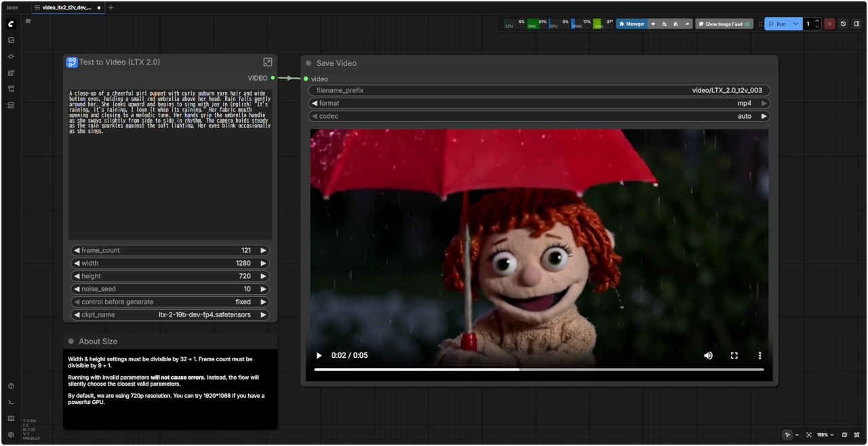
Task: Open the 158% zoom level dropdown
Action: coord(825,434)
